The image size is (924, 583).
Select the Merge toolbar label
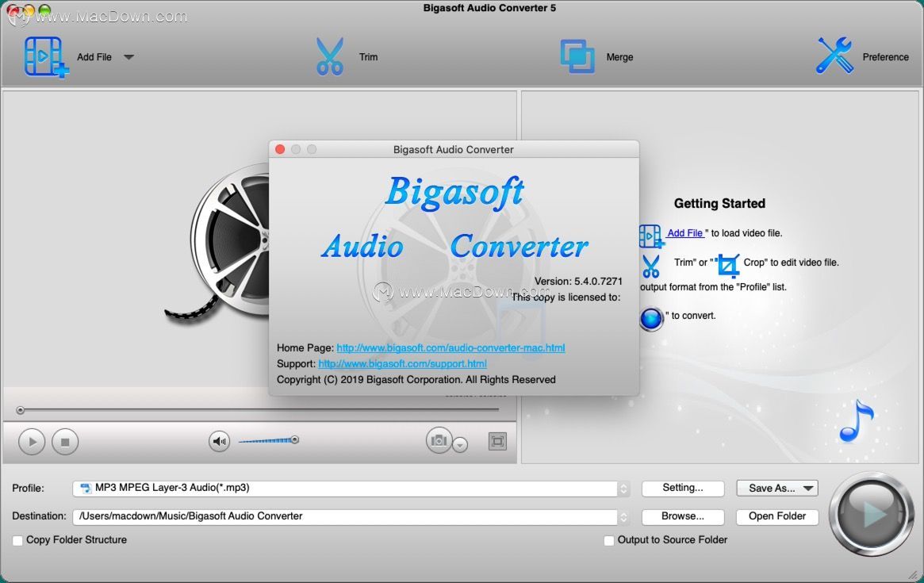619,57
